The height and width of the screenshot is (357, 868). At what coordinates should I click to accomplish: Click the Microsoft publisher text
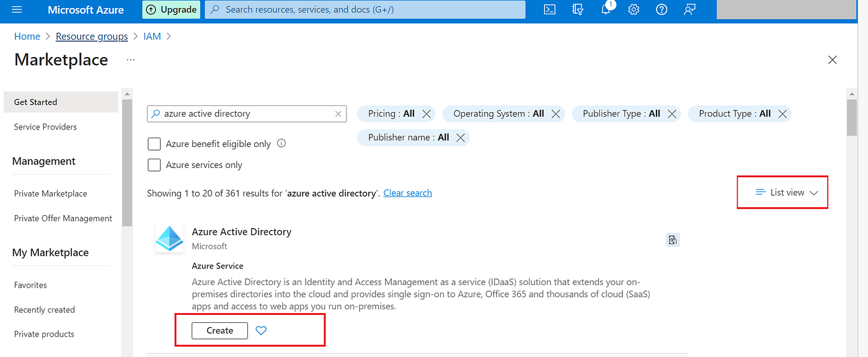pos(210,247)
